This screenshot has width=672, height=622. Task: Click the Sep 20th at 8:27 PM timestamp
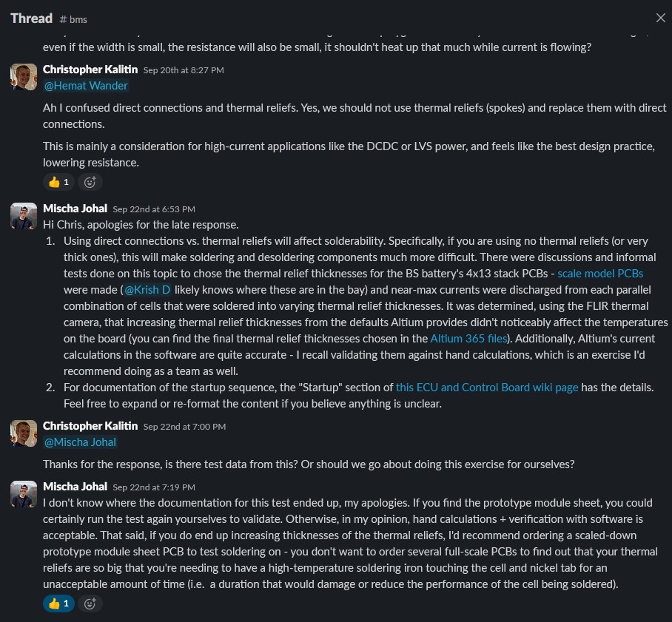coord(184,70)
